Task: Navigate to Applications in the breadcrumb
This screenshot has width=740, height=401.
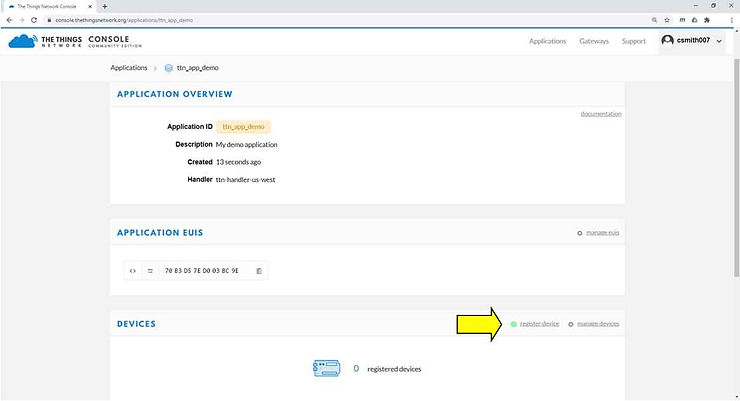Action: click(x=130, y=68)
